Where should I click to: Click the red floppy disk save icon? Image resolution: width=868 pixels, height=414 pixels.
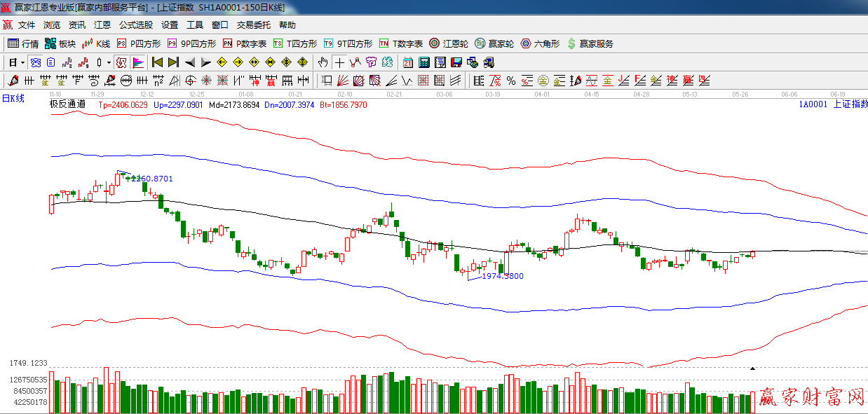[x=456, y=62]
